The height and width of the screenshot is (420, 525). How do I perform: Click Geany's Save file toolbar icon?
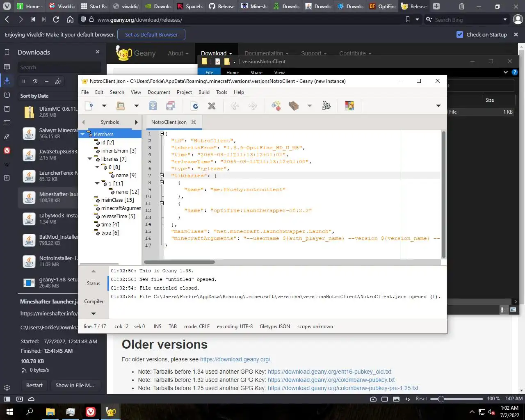pyautogui.click(x=153, y=106)
